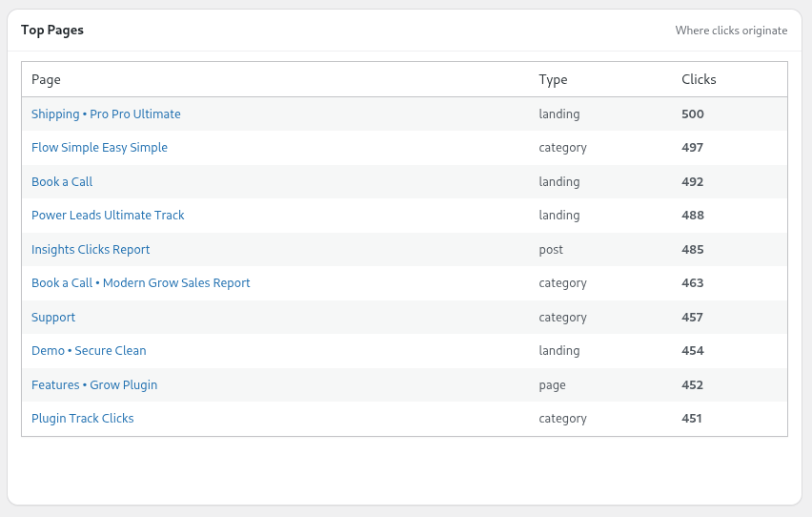Open the Insights Clicks Report post
The height and width of the screenshot is (517, 812).
click(91, 250)
